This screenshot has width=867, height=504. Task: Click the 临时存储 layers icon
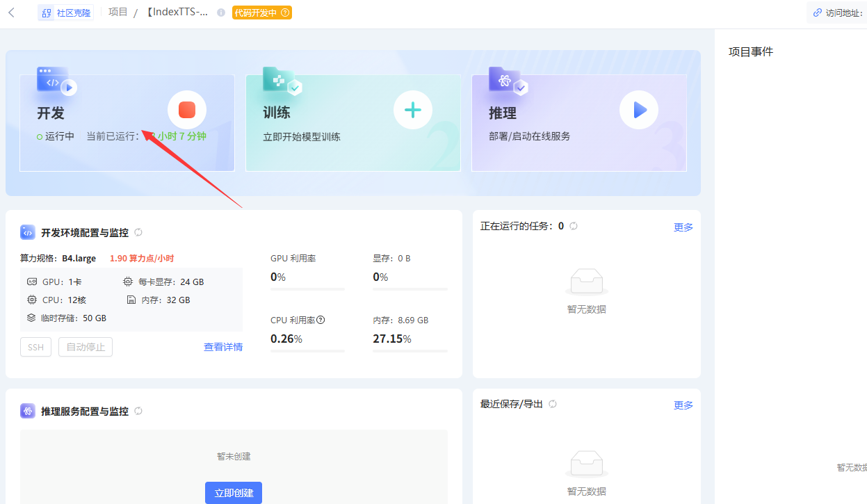pyautogui.click(x=31, y=318)
